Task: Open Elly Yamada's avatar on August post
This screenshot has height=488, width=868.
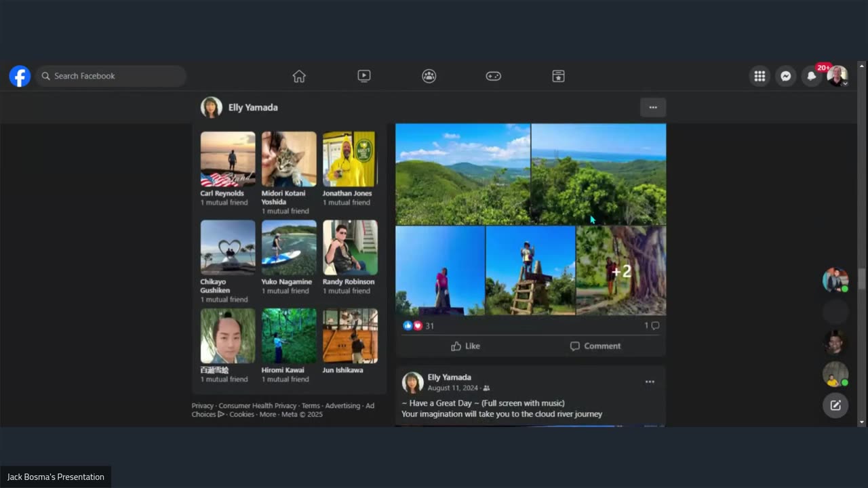Action: coord(413,382)
